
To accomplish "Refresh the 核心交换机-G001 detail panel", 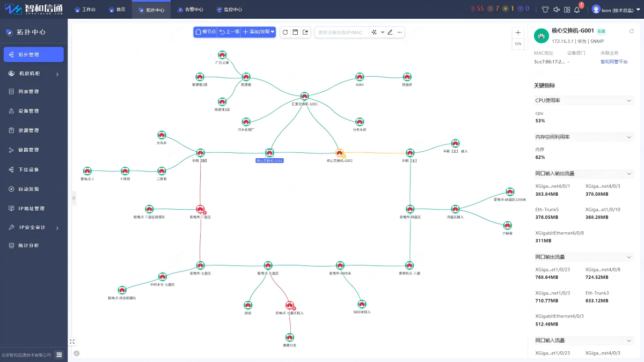I will [x=632, y=31].
